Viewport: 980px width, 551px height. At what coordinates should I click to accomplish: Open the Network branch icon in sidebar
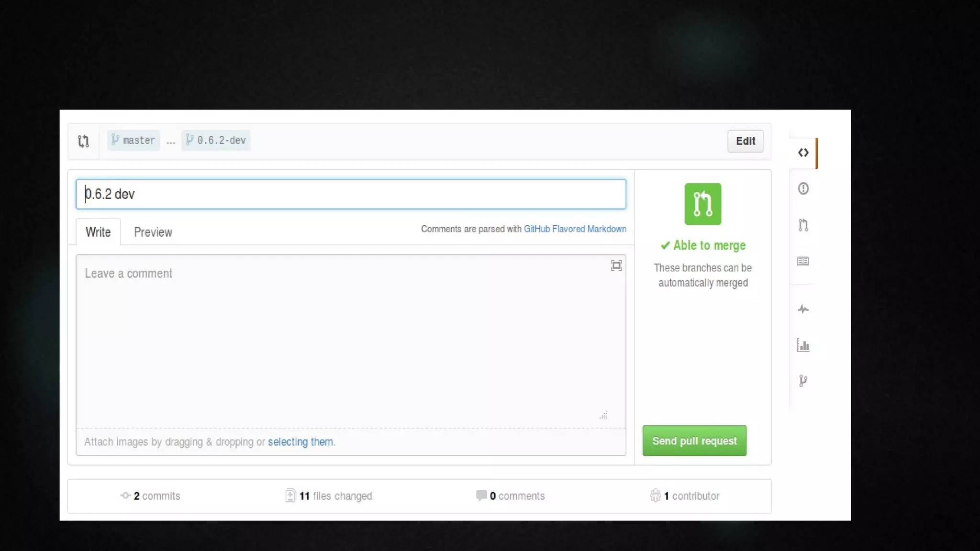pos(803,381)
